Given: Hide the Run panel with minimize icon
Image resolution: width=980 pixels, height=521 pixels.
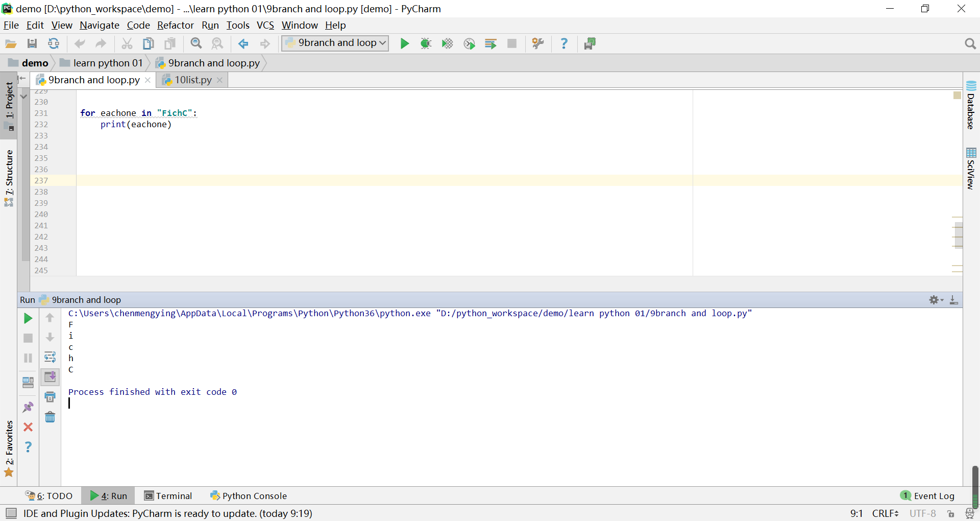Looking at the screenshot, I should click(x=953, y=300).
